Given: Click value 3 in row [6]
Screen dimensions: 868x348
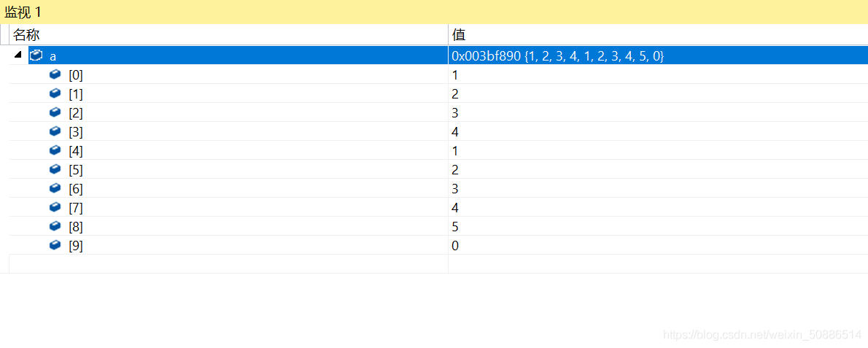Looking at the screenshot, I should 455,189.
